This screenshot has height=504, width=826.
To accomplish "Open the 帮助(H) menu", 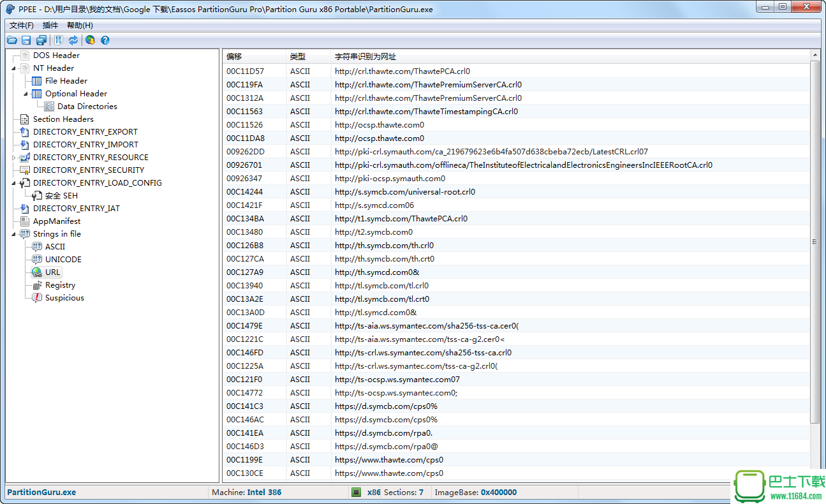I will 80,25.
